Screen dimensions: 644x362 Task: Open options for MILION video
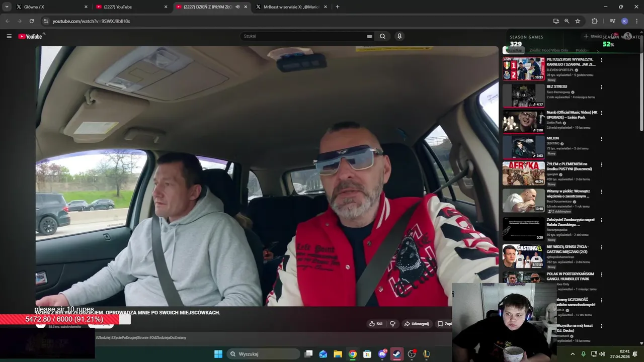pos(601,139)
